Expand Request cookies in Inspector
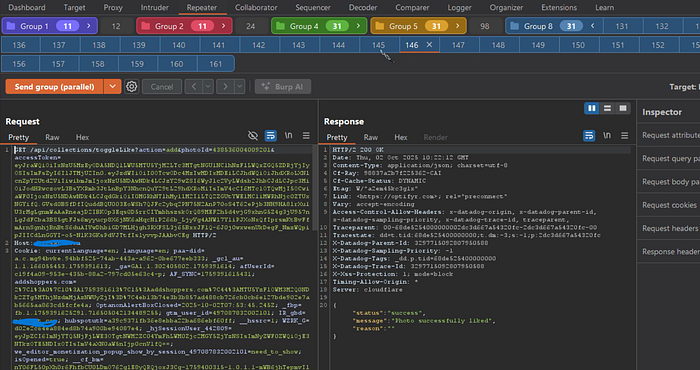This screenshot has height=370, width=700. click(670, 205)
